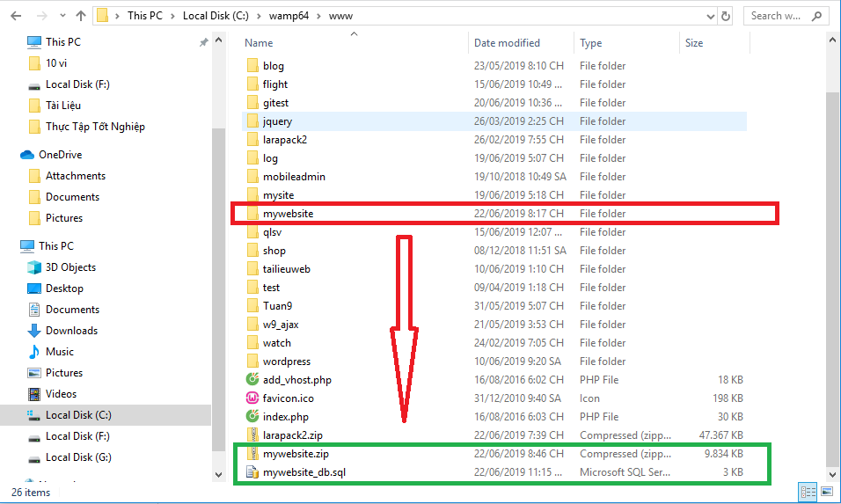Viewport: 841px width, 504px height.
Task: Click the sidebar scroll down arrow
Action: pos(218,474)
